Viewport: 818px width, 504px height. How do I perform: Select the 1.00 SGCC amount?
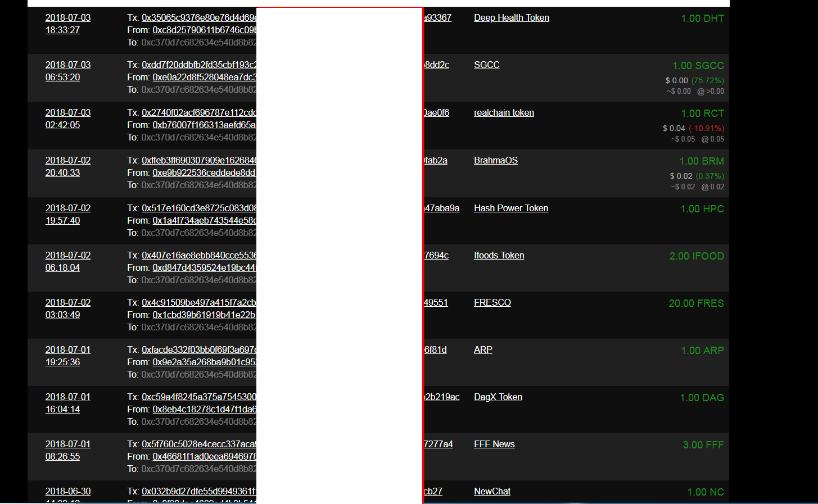coord(698,66)
